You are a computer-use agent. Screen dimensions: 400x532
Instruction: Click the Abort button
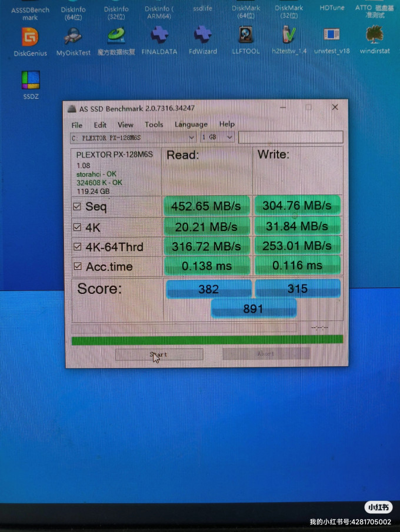266,354
